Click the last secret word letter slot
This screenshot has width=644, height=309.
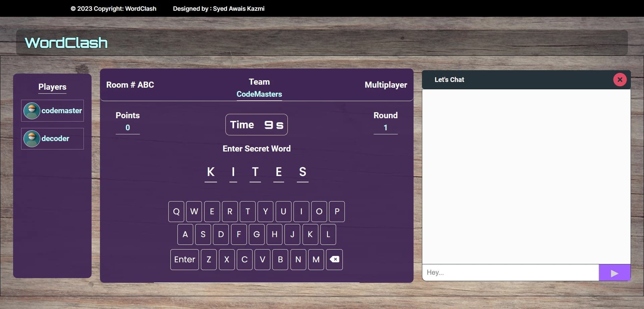pos(303,173)
